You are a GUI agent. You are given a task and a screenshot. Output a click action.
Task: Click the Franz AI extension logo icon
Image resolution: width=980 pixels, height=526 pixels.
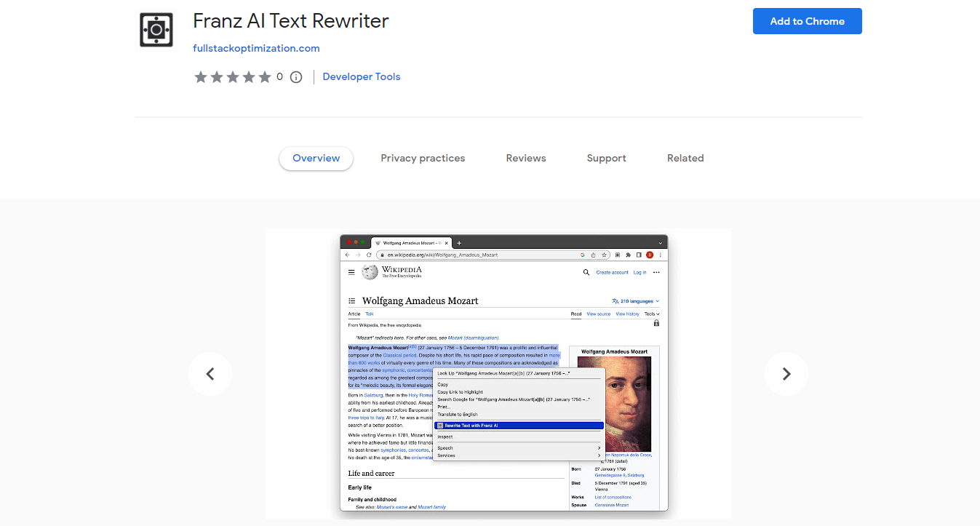[156, 30]
